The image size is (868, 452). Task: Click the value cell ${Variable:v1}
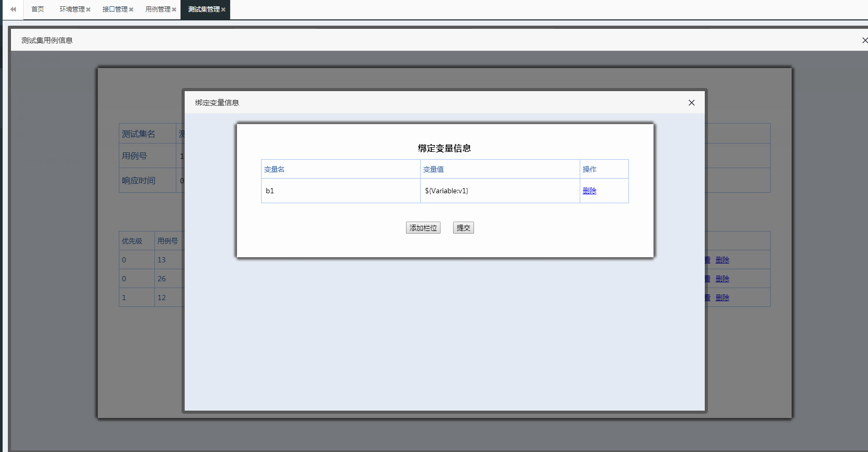click(x=500, y=191)
